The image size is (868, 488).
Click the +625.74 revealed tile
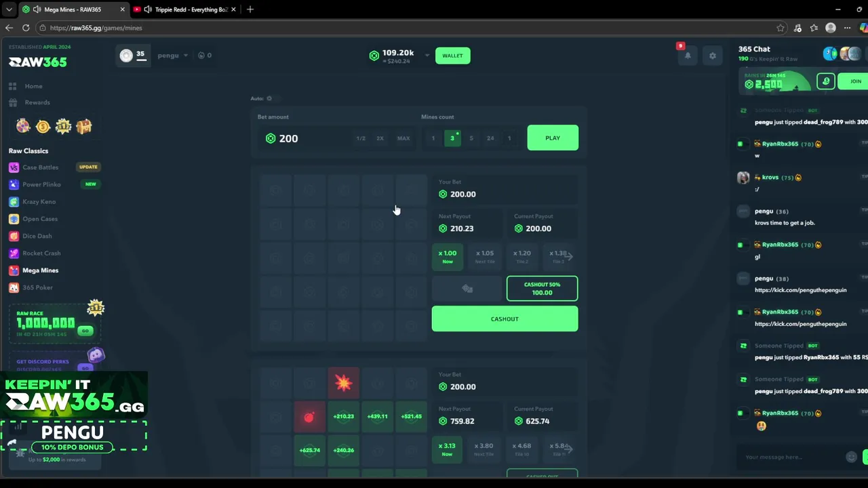click(309, 450)
